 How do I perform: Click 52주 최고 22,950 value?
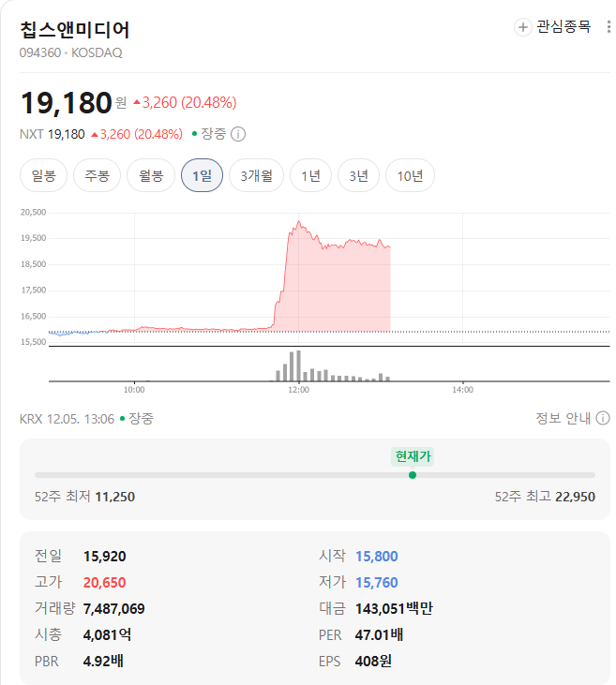[575, 497]
